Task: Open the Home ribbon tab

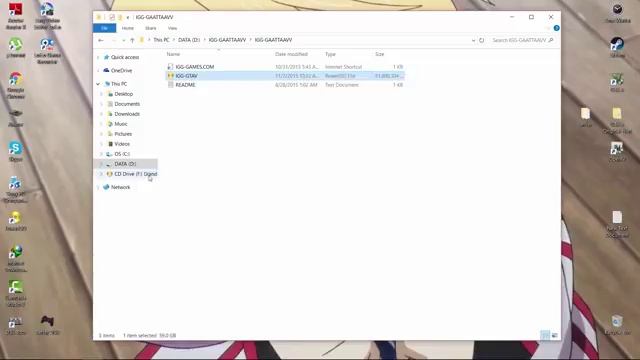Action: click(128, 28)
